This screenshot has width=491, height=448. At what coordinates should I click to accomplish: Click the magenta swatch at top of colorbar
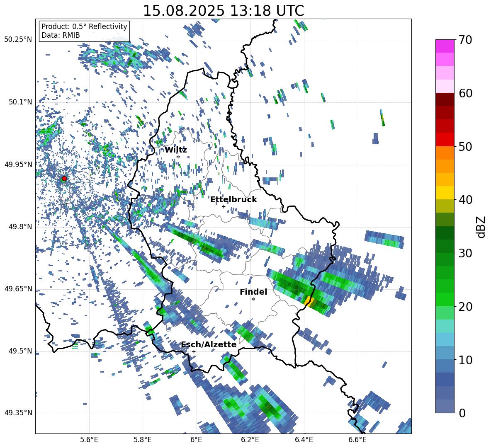click(x=445, y=46)
